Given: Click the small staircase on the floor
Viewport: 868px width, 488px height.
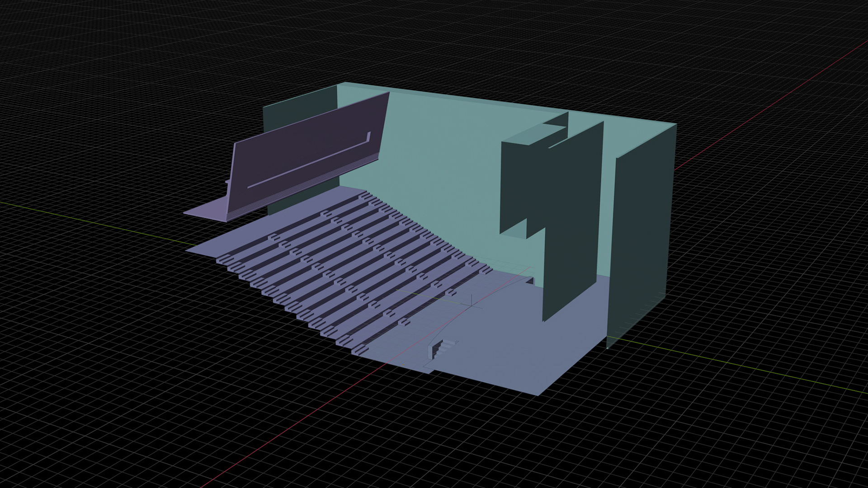Looking at the screenshot, I should coord(441,349).
